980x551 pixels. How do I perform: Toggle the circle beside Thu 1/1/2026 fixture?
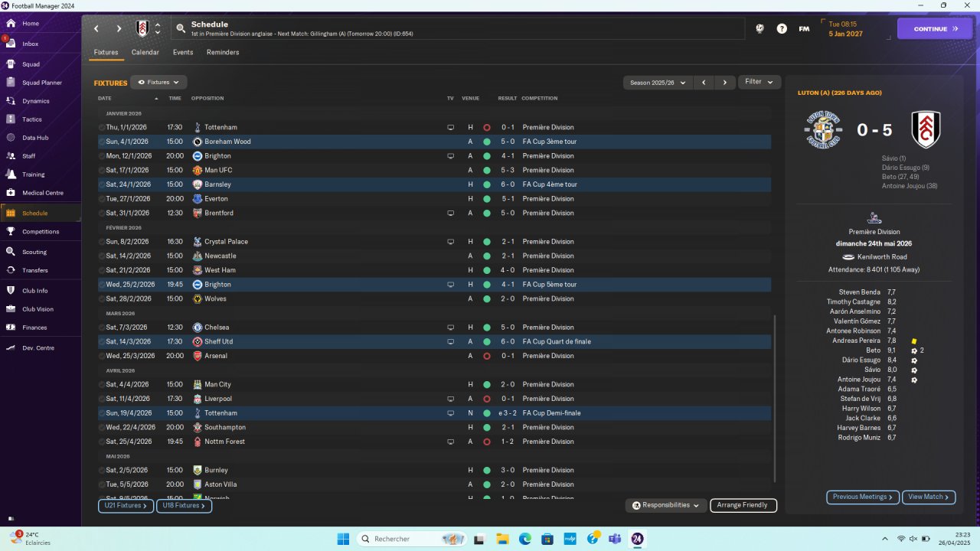coord(102,127)
